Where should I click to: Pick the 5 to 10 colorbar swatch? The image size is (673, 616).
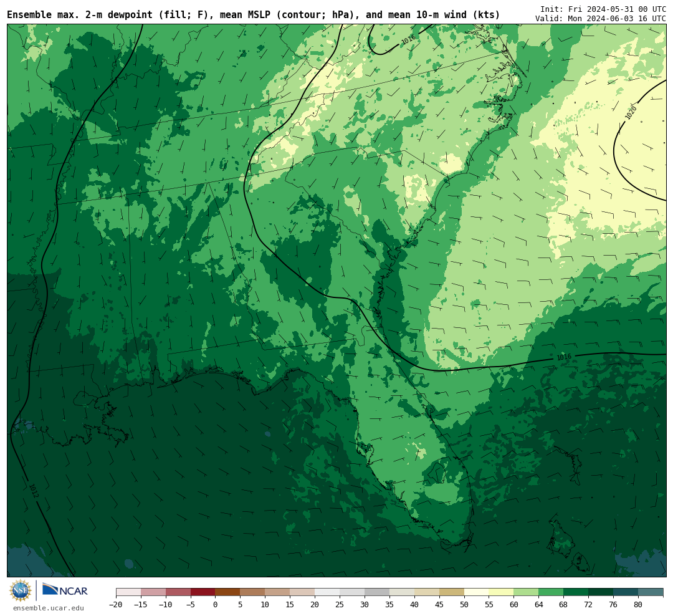pos(253,592)
